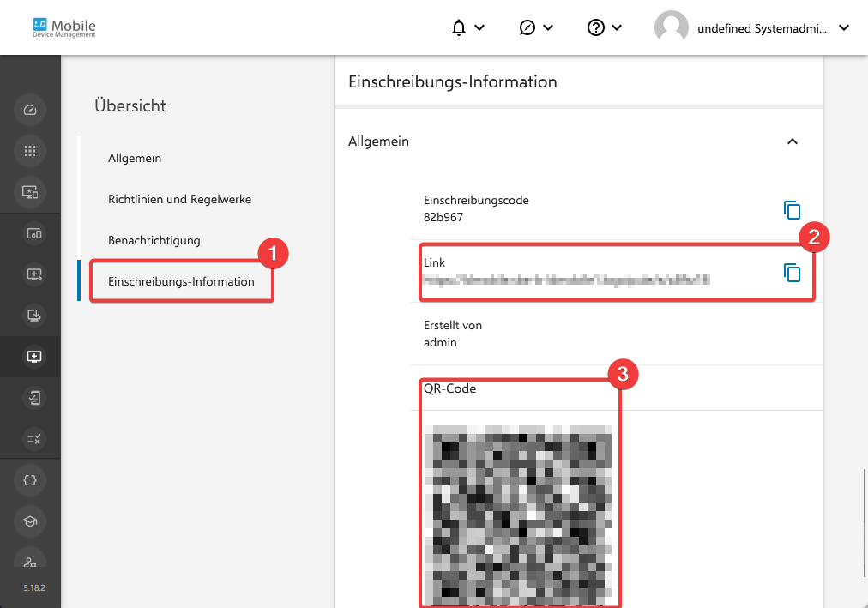Go to Benachrichtigung section
Viewport: 868px width, 608px height.
154,241
